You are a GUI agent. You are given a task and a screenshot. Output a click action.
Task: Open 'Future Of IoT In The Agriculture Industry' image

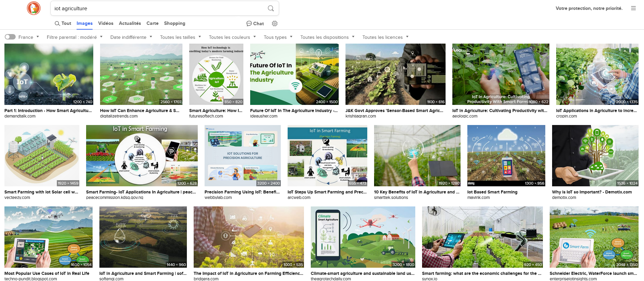294,74
